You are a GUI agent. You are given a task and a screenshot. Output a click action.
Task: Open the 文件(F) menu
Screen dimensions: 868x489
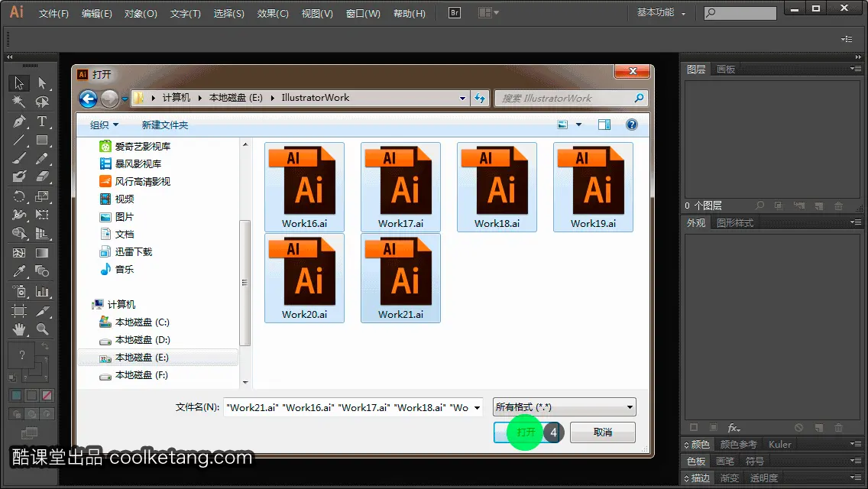[x=53, y=13]
